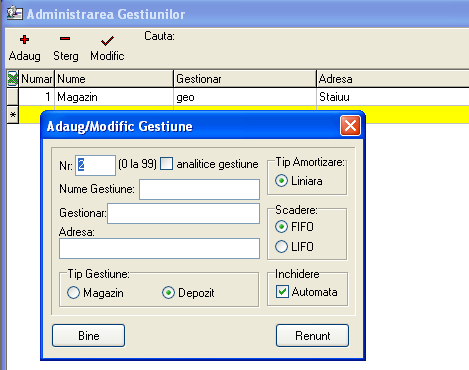Click the Adresa input field

(x=159, y=248)
